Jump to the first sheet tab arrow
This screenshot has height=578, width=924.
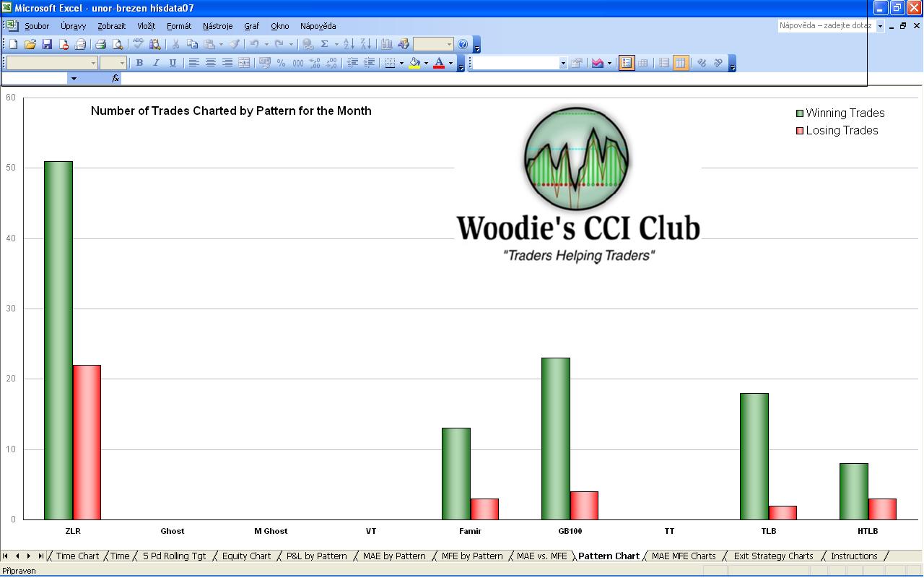click(x=6, y=556)
